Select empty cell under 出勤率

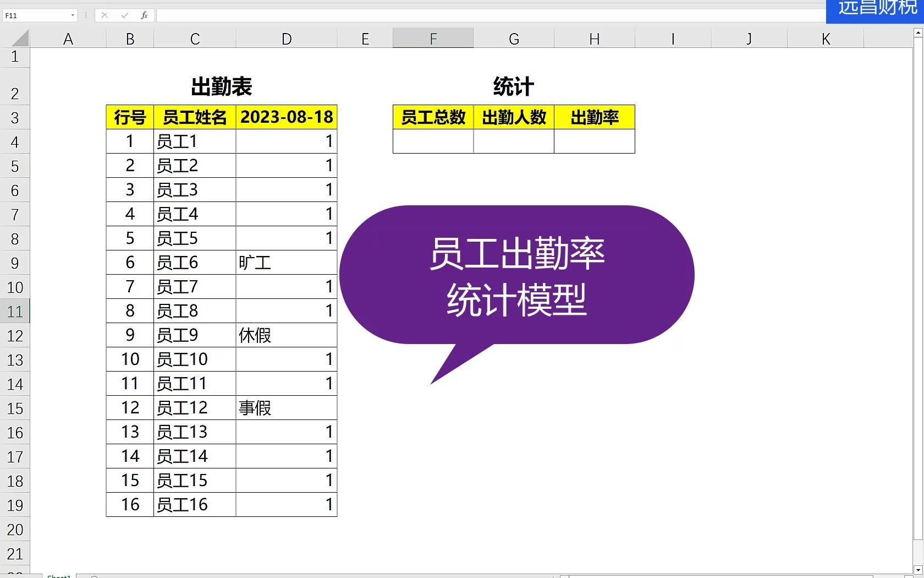595,141
